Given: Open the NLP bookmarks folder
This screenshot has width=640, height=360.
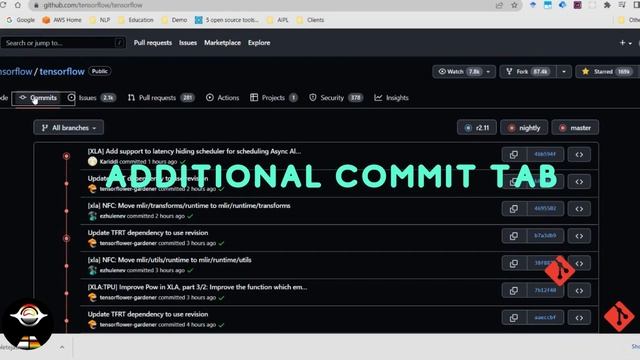Looking at the screenshot, I should (100, 20).
